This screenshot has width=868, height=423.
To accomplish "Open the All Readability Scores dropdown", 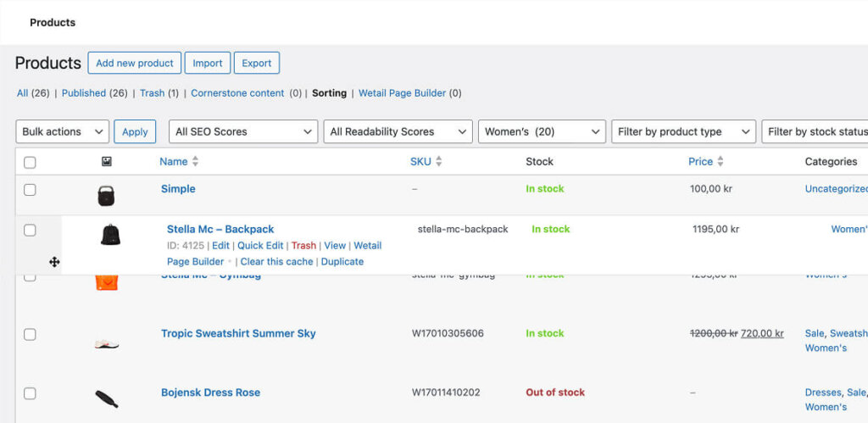I will point(398,131).
